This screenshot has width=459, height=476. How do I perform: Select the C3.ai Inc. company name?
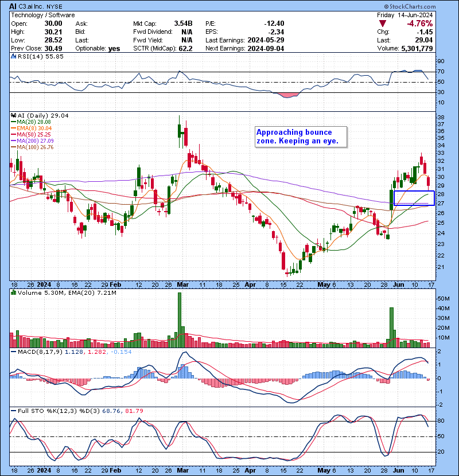(32, 6)
